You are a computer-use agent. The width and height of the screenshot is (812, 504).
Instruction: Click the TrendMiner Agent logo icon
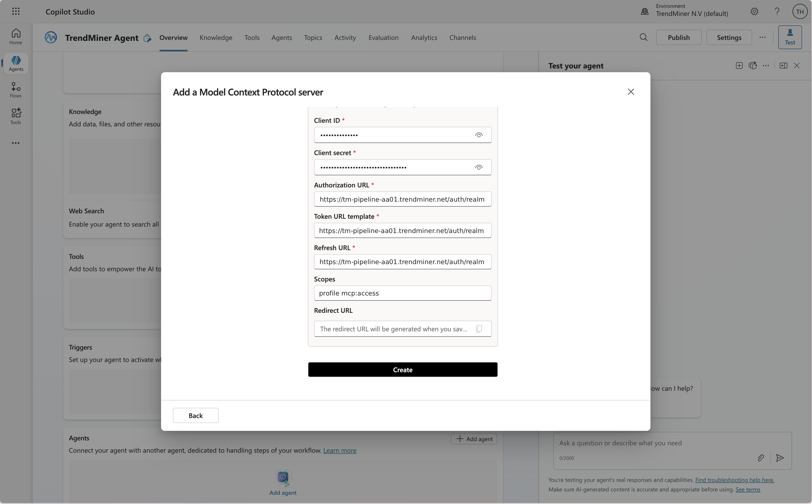[51, 37]
